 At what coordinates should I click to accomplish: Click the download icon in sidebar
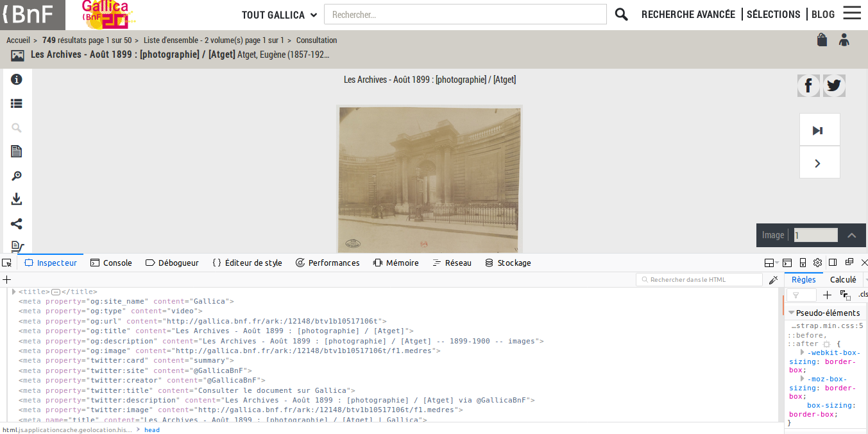point(17,200)
